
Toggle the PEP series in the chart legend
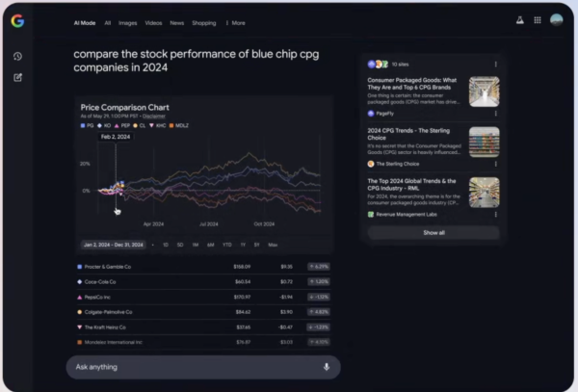[x=121, y=126]
